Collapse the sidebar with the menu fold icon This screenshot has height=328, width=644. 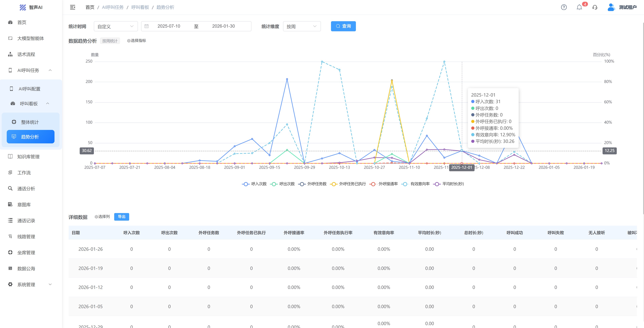(72, 7)
